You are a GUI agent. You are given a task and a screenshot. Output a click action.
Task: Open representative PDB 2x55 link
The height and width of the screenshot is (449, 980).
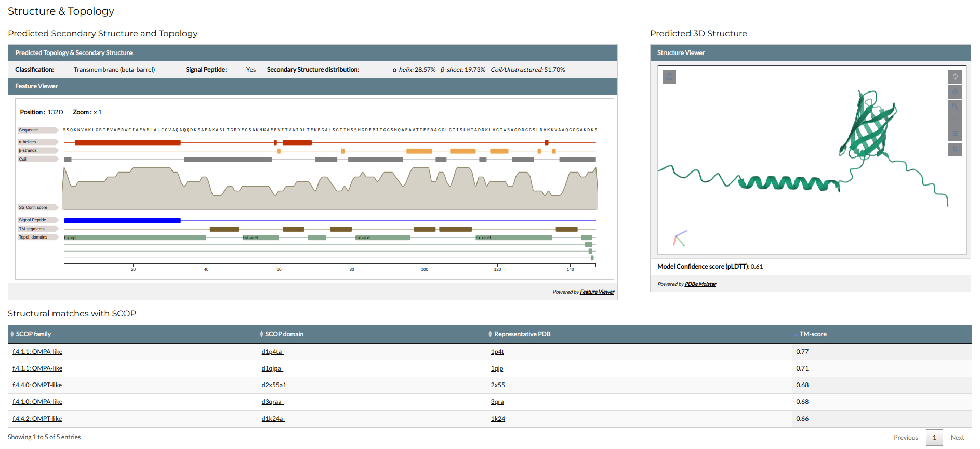tap(497, 385)
